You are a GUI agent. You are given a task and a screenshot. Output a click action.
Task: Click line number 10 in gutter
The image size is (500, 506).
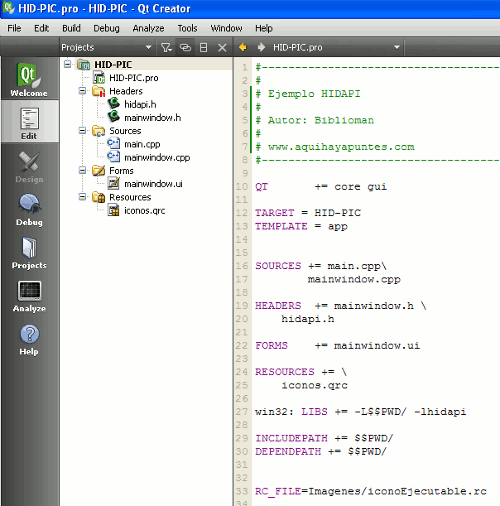242,186
